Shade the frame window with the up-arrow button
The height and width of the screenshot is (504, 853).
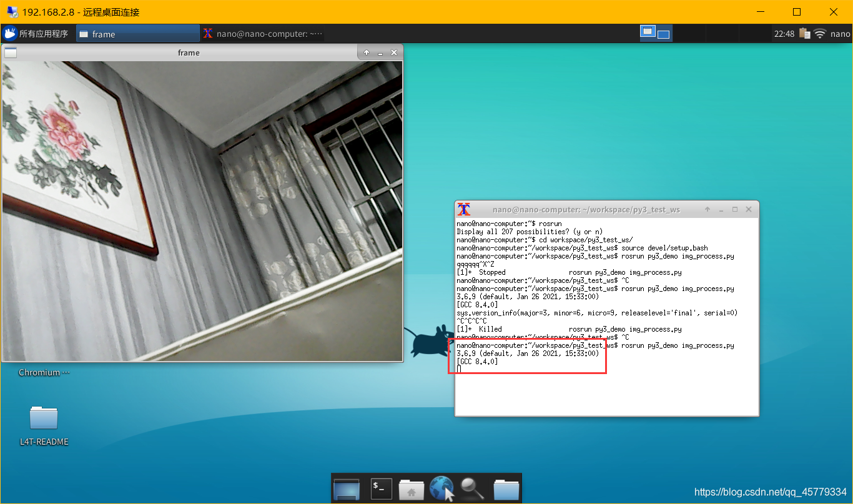pyautogui.click(x=367, y=53)
